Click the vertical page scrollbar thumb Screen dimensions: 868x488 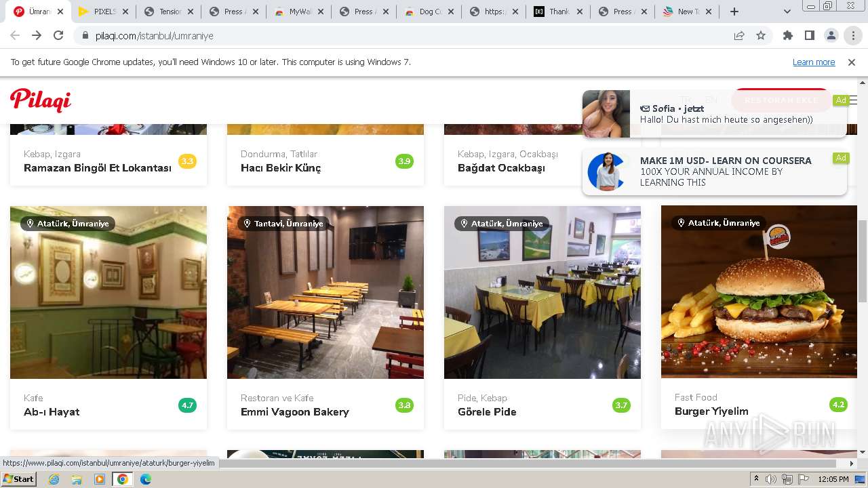(x=863, y=261)
